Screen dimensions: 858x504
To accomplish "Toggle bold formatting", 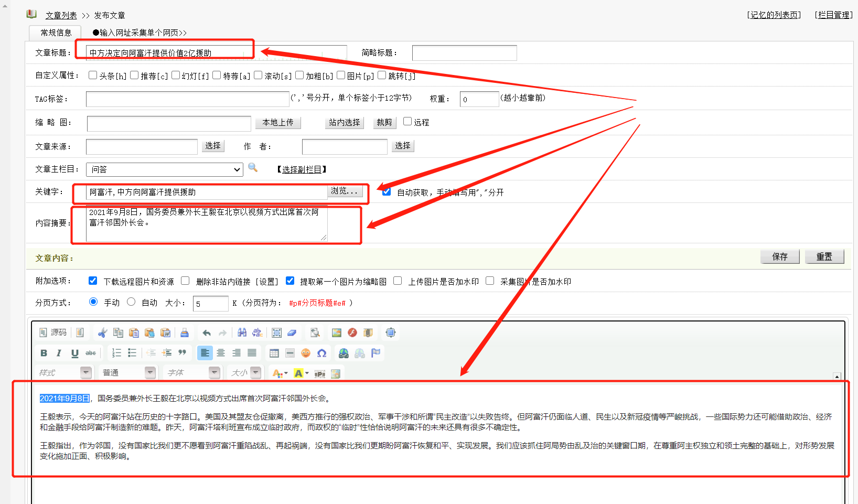I will 44,353.
